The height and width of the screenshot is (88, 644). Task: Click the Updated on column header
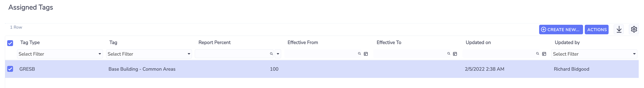[x=478, y=42]
